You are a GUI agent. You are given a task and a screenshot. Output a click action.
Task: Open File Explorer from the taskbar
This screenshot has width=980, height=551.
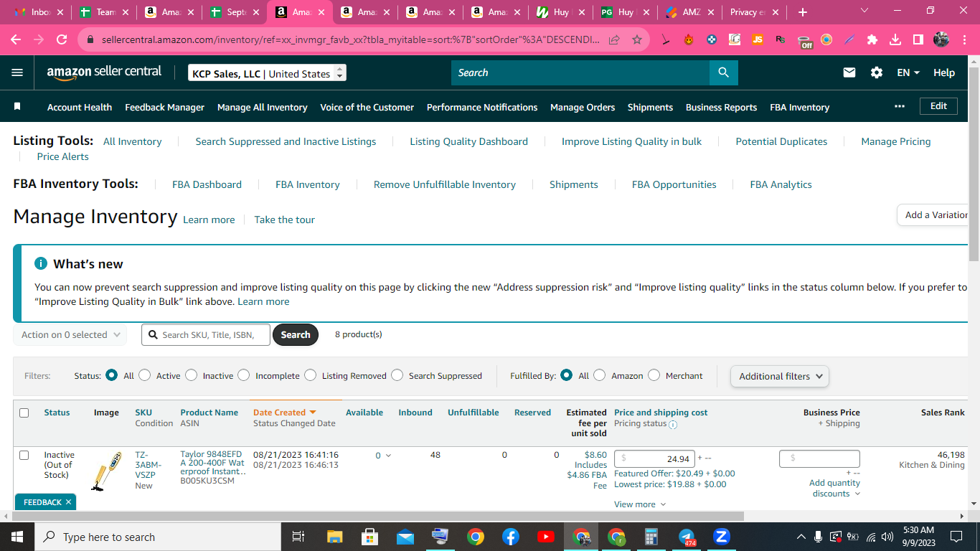[x=335, y=537]
